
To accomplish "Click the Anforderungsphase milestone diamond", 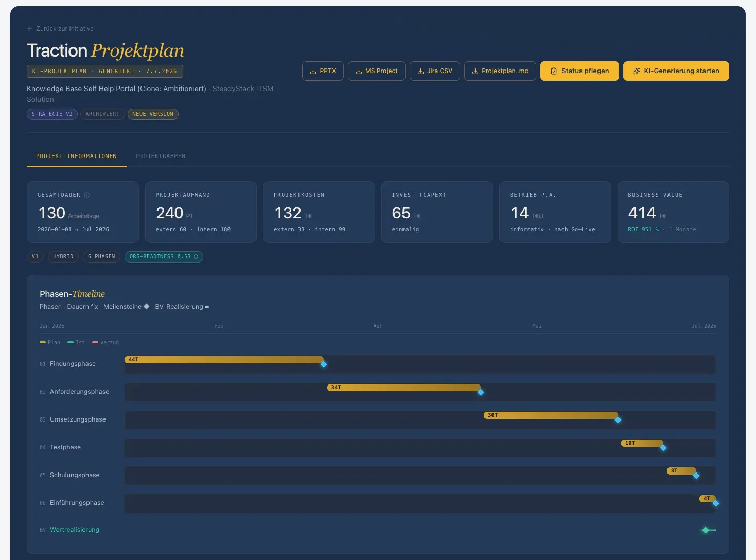I will click(481, 392).
